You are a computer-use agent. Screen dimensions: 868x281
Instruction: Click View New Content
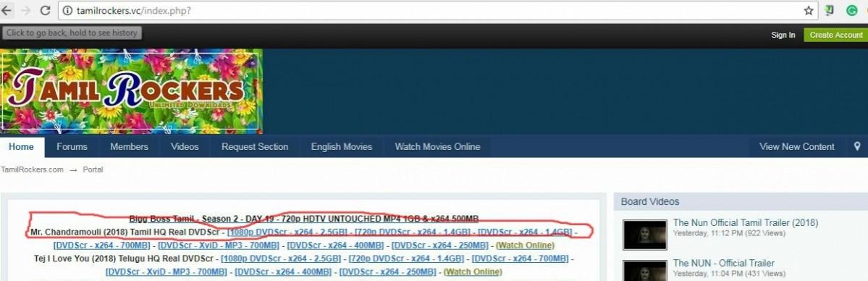[796, 147]
